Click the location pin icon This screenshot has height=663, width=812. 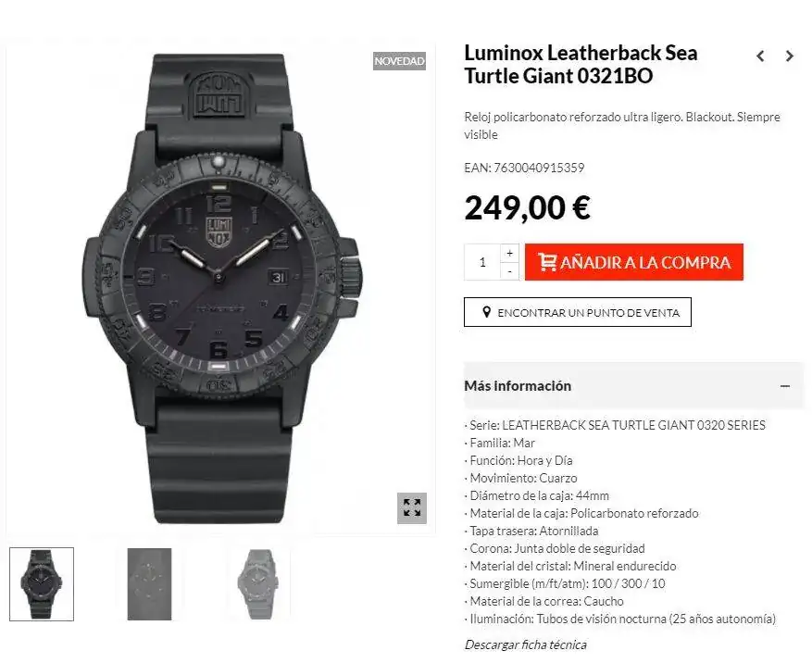click(x=486, y=312)
